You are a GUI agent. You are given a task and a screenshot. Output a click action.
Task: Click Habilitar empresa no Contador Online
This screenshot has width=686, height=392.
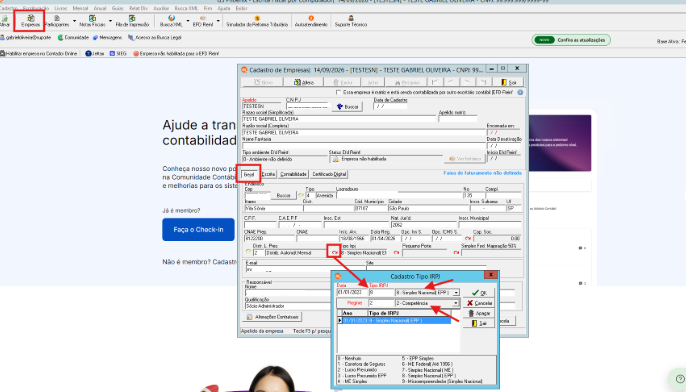click(39, 53)
